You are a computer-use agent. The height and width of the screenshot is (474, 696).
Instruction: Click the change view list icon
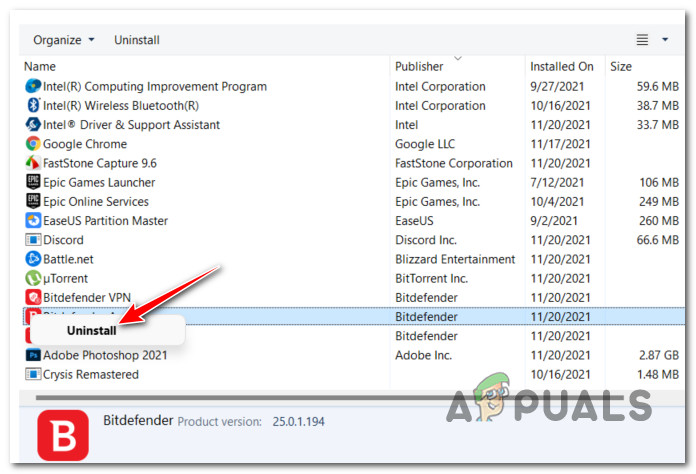pos(643,40)
